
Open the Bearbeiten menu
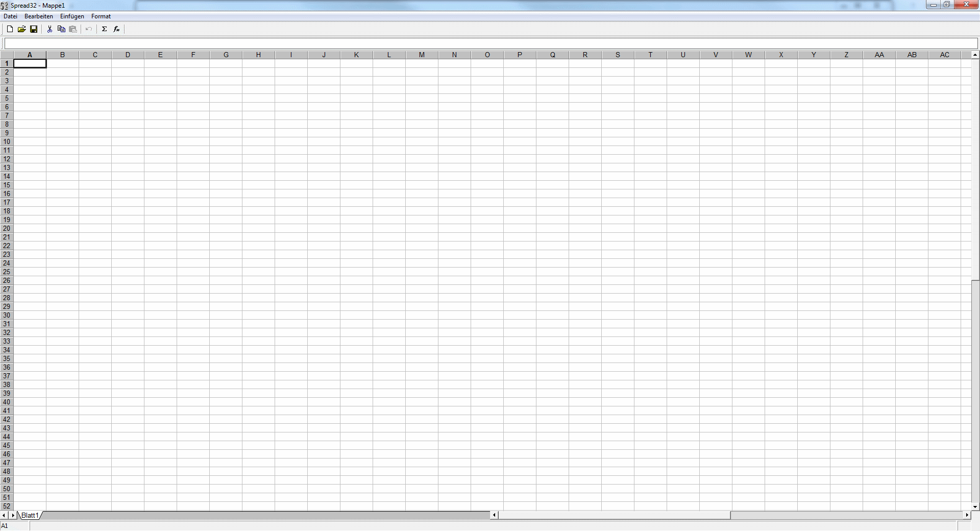tap(39, 16)
